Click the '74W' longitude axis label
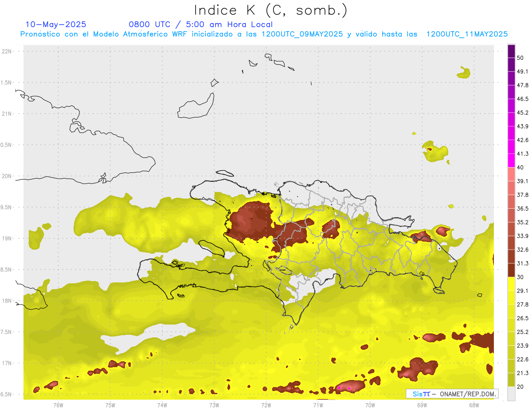 162,405
